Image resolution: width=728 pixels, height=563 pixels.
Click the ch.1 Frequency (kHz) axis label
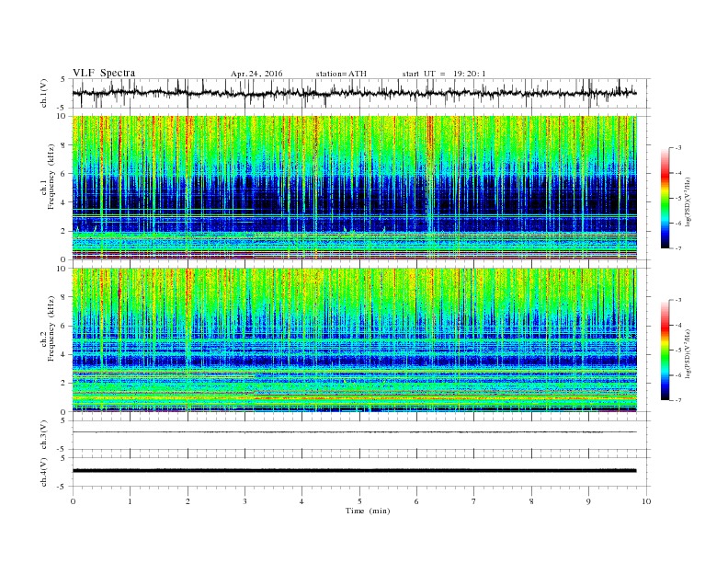pos(48,177)
